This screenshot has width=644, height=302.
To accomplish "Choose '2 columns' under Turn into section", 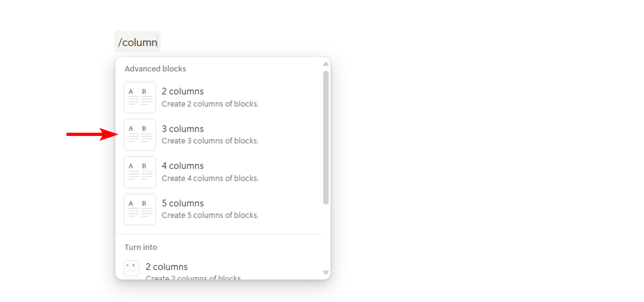I will pyautogui.click(x=166, y=267).
